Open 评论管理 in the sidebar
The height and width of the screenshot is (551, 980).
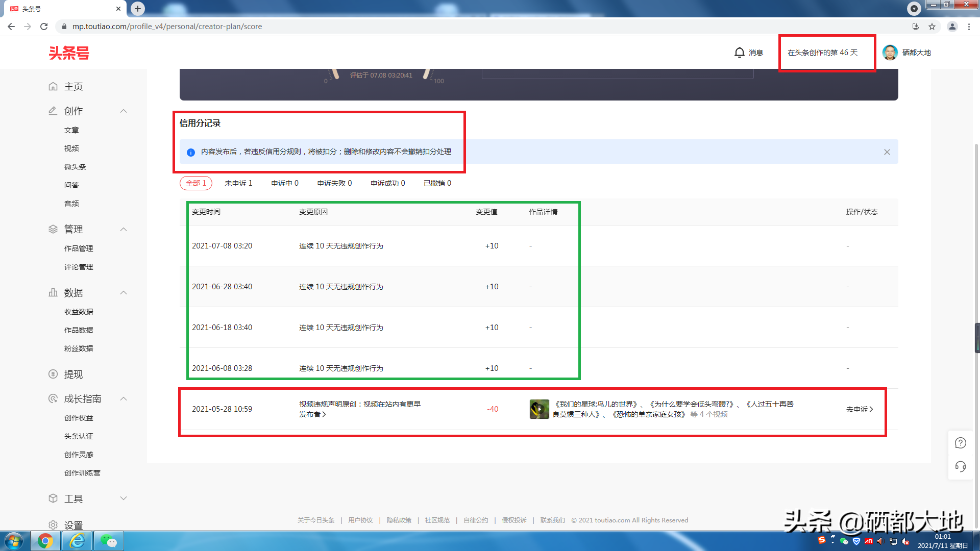point(79,267)
